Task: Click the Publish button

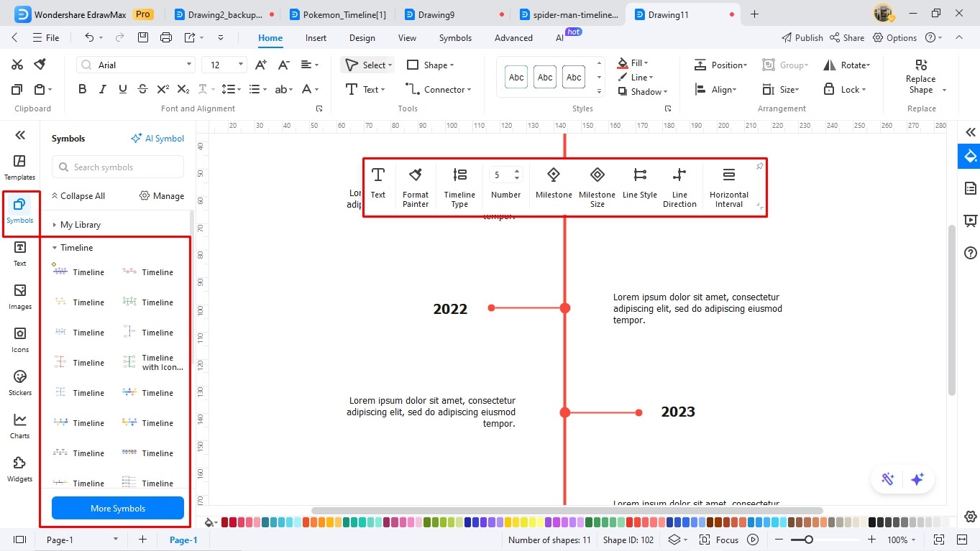Action: pos(802,37)
